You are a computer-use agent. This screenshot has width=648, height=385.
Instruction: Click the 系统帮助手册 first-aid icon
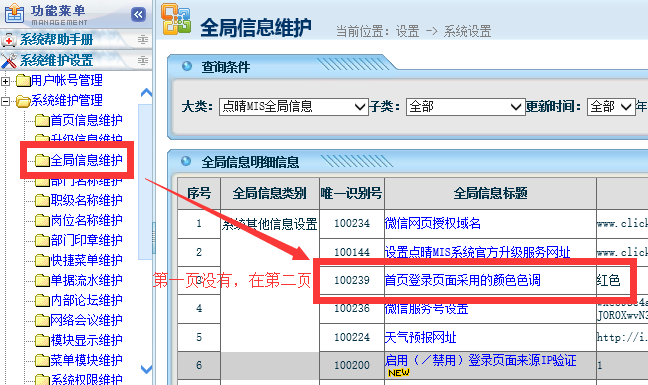coord(8,40)
